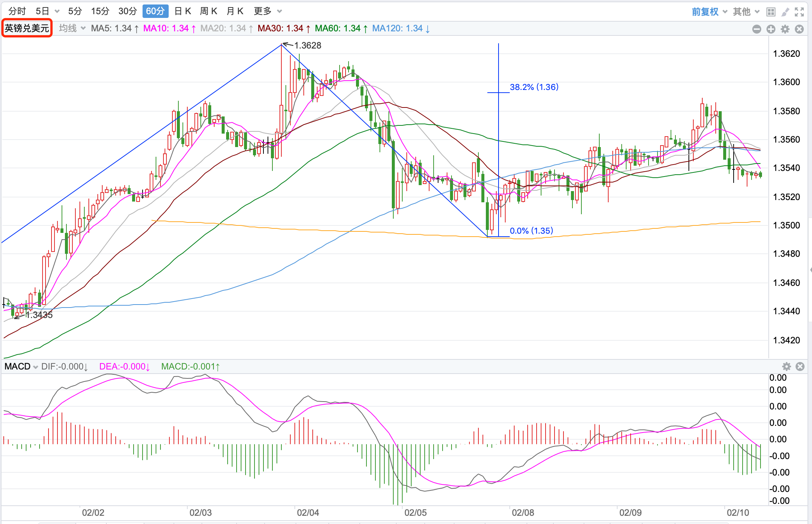This screenshot has height=524, width=812.
Task: Close the MACD indicator panel
Action: point(800,367)
